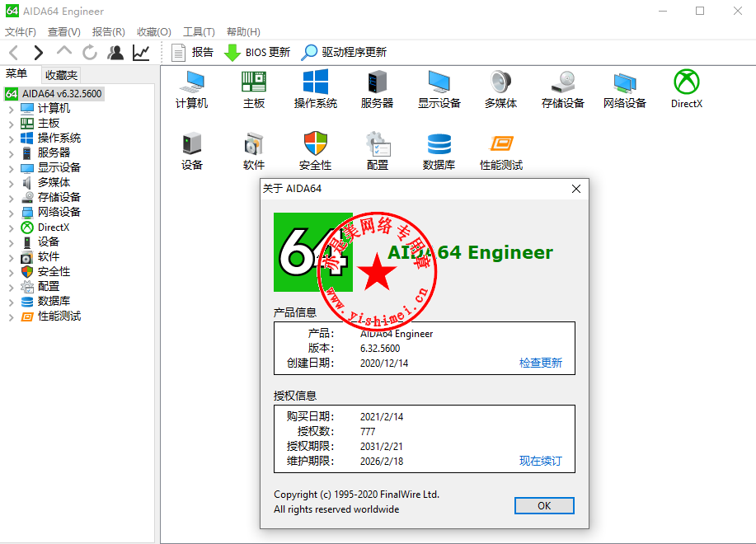Open the 性能测试 benchmark icon in main panel
The image size is (756, 544).
(501, 152)
